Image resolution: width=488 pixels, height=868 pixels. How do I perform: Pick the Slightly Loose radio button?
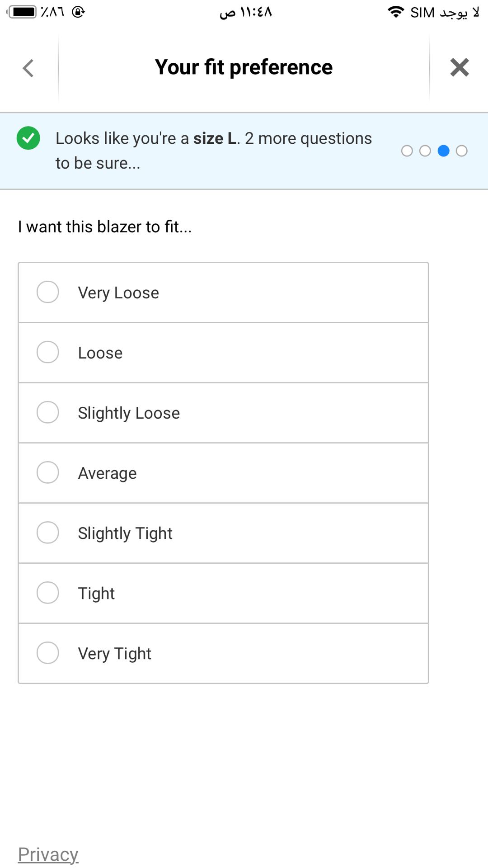click(x=48, y=412)
